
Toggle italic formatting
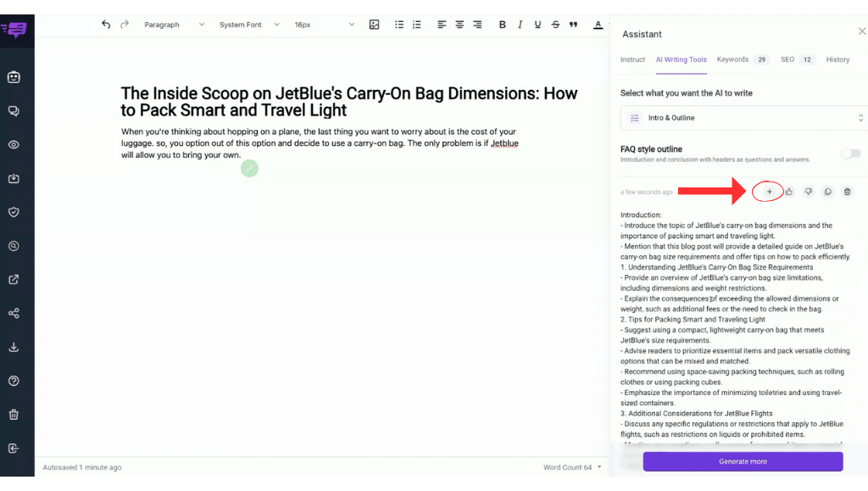[520, 25]
